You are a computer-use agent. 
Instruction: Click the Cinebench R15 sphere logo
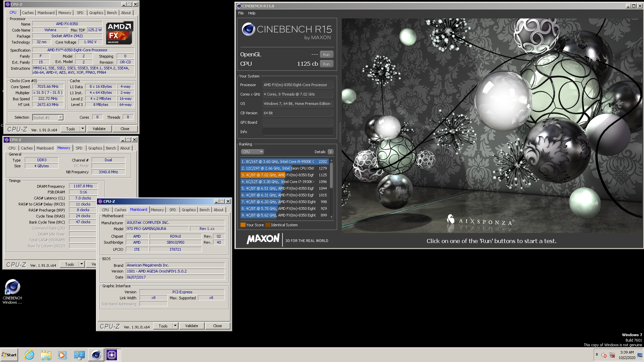coord(249,29)
